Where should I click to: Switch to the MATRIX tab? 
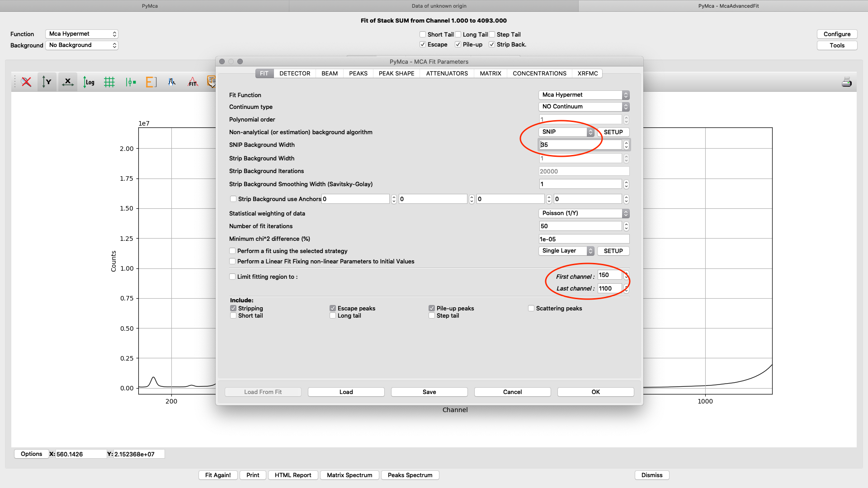tap(491, 73)
